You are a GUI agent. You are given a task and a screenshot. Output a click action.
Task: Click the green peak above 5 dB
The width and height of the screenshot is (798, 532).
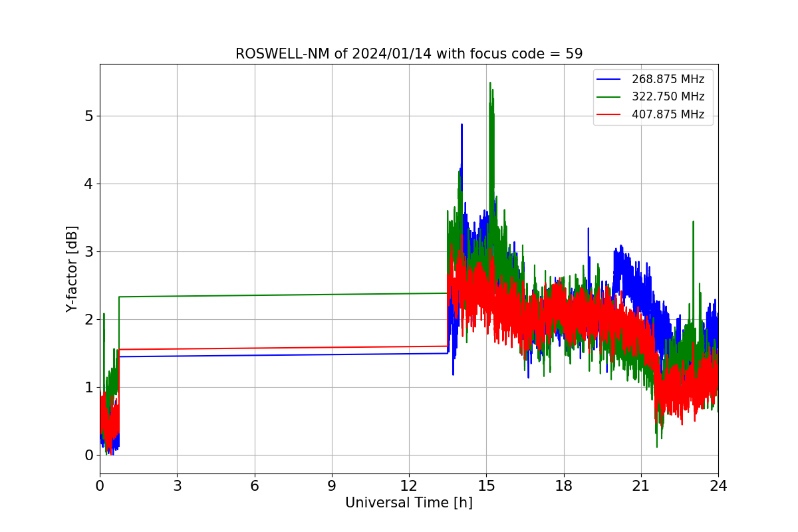[490, 84]
